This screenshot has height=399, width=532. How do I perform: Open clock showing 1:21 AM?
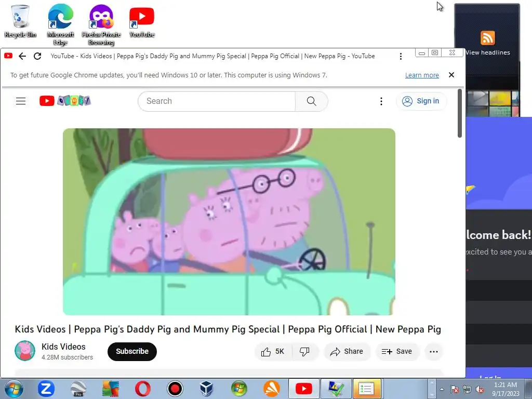coord(506,389)
